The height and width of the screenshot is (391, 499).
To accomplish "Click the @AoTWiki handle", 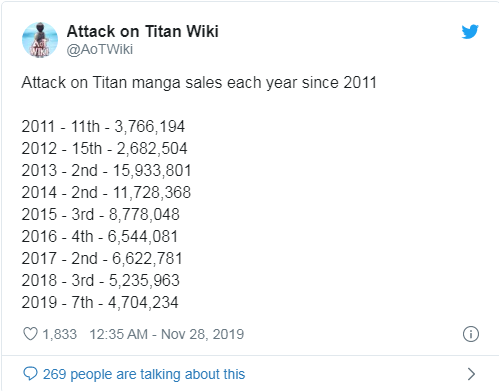I will coord(100,49).
